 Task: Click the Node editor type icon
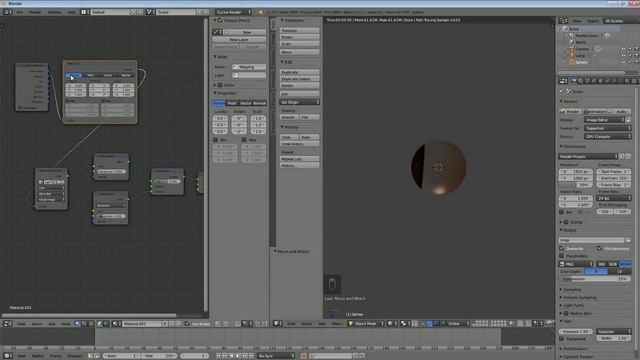click(x=7, y=324)
